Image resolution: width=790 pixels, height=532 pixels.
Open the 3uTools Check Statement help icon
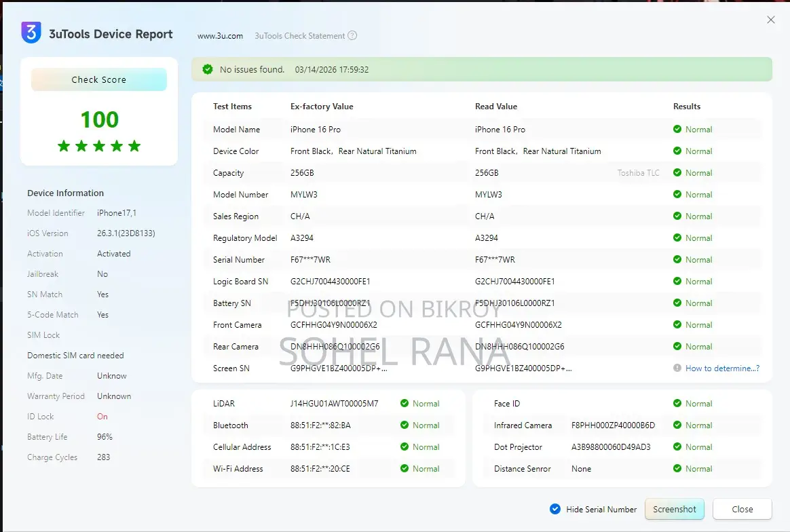coord(353,36)
